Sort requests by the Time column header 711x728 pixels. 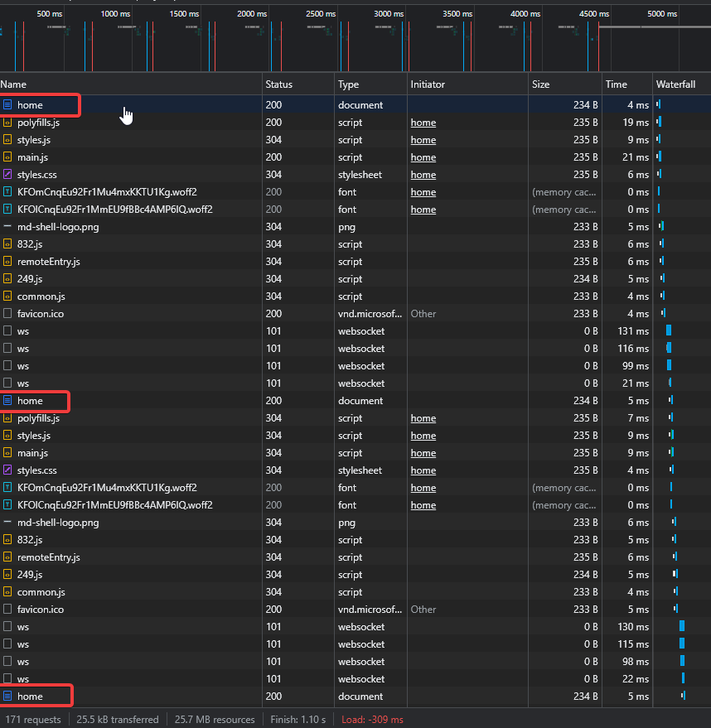point(616,84)
